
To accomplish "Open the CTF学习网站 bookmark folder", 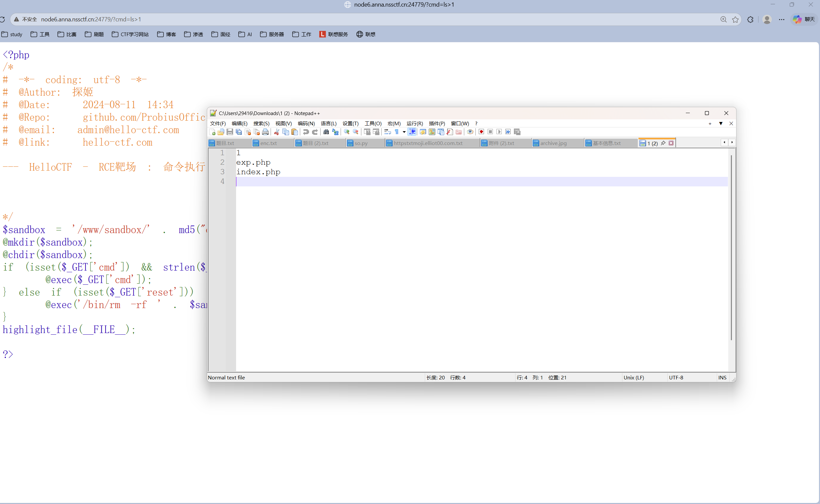I will 130,34.
